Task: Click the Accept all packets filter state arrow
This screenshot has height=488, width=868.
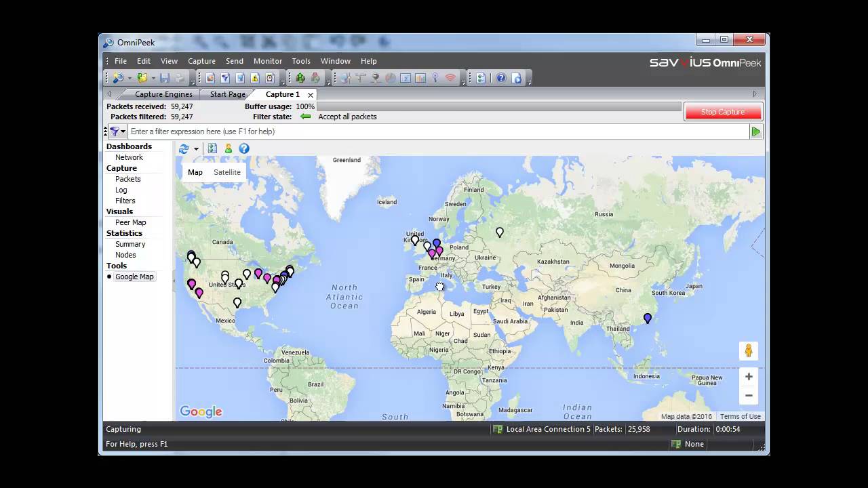Action: point(305,117)
